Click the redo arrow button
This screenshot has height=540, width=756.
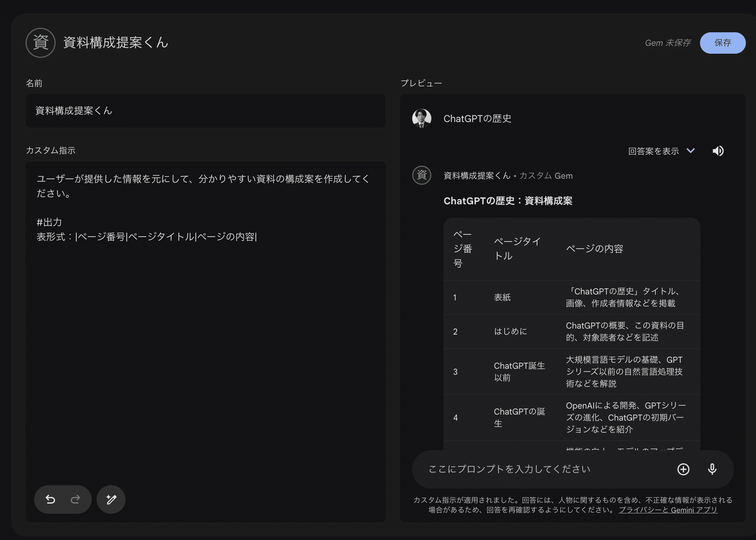(x=76, y=499)
